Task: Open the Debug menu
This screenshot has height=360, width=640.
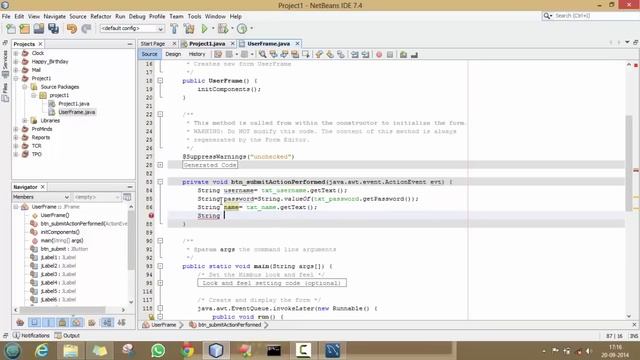Action: click(x=137, y=16)
